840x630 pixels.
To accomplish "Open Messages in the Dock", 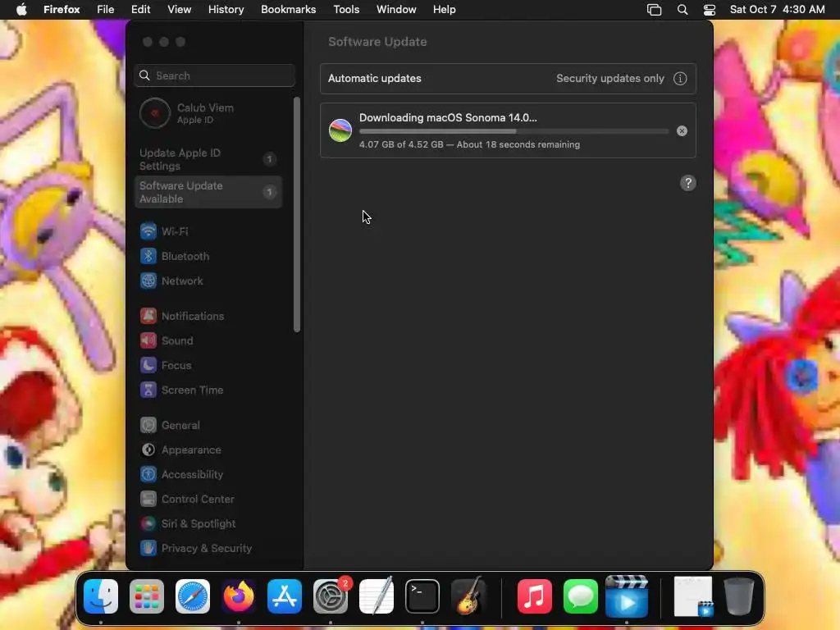I will 581,596.
